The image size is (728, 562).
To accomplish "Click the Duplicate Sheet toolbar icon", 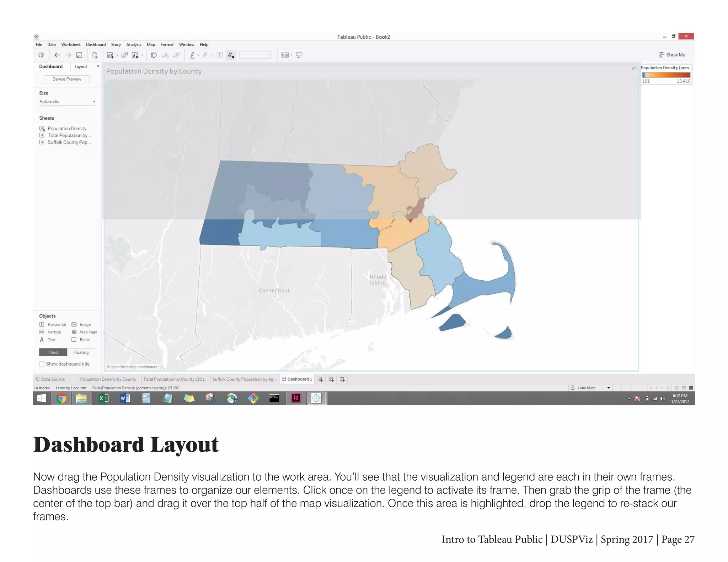I will (124, 55).
